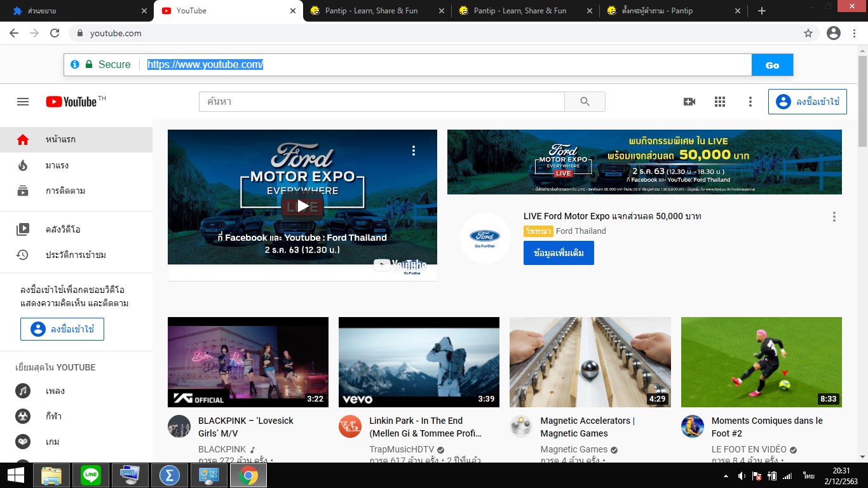Open Moments Comiques dans le Foot #2 title
The width and height of the screenshot is (868, 488).
767,427
